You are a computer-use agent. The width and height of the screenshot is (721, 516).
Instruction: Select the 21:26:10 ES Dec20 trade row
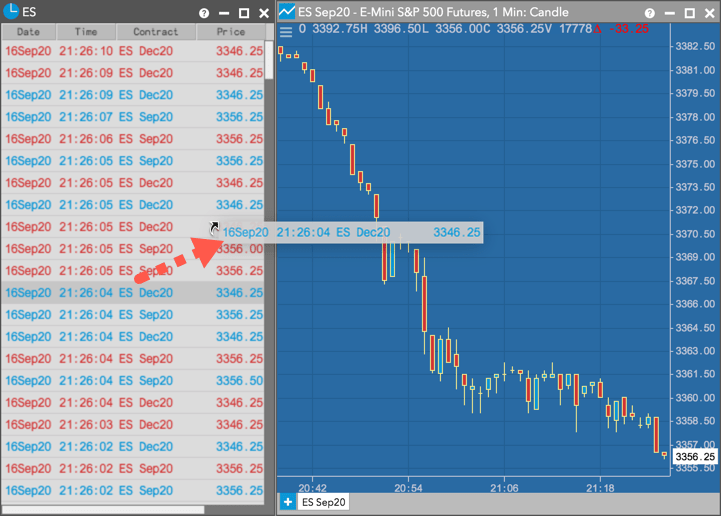pos(133,51)
